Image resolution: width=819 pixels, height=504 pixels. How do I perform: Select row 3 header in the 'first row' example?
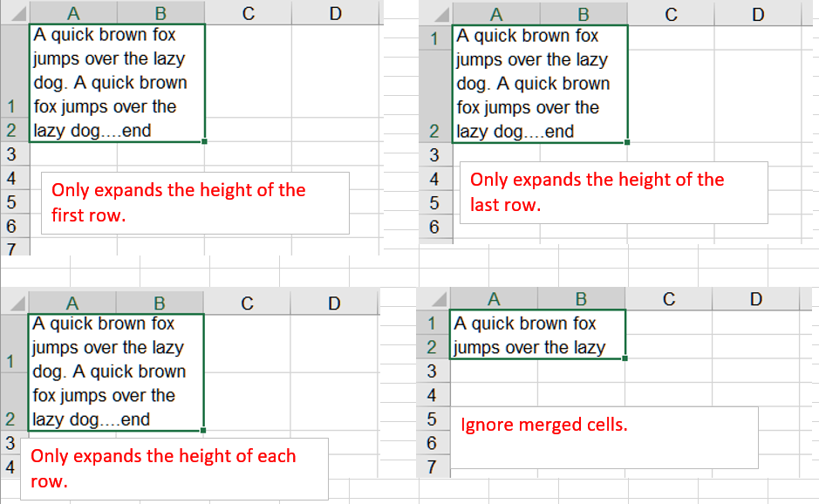[x=11, y=154]
